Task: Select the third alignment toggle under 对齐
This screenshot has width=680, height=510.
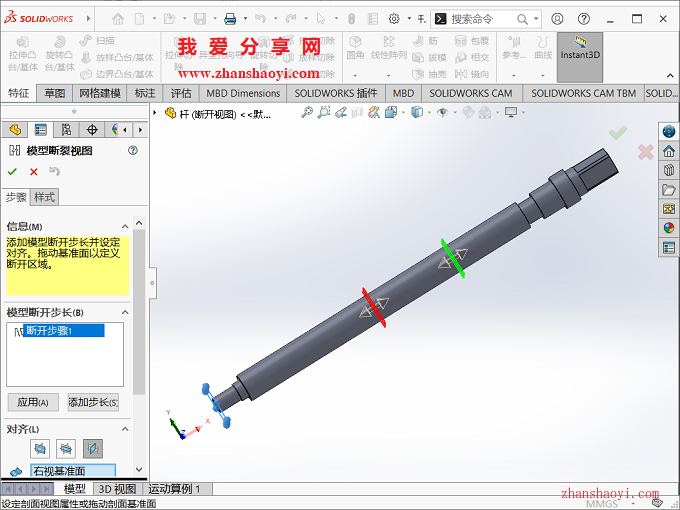Action: tap(92, 448)
